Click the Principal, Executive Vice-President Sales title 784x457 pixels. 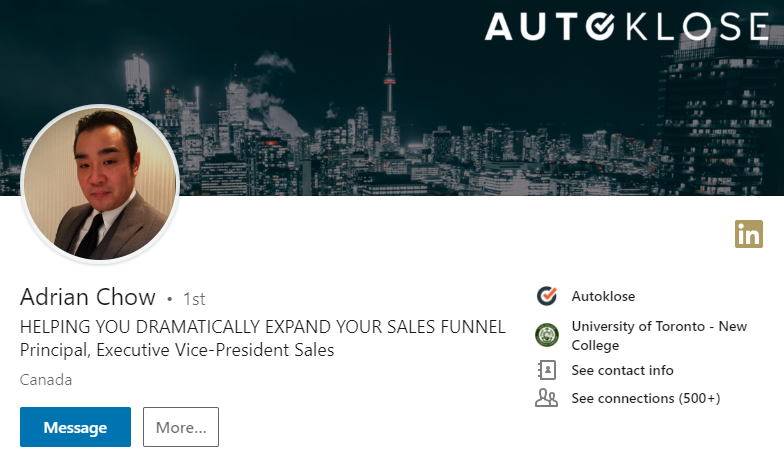[177, 350]
